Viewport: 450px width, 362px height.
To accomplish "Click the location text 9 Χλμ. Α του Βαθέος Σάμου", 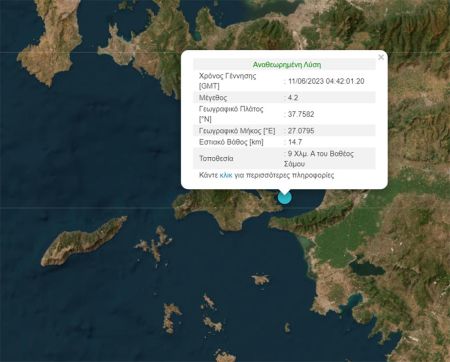I will point(319,159).
